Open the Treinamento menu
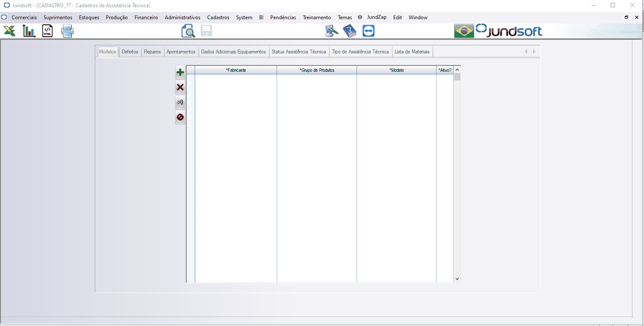This screenshot has height=326, width=644. (316, 18)
